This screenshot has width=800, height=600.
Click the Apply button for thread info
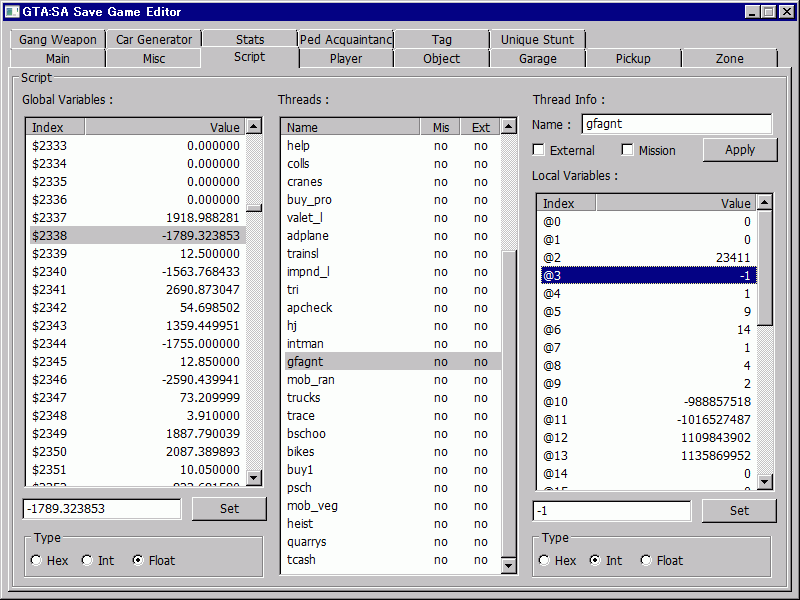(740, 150)
